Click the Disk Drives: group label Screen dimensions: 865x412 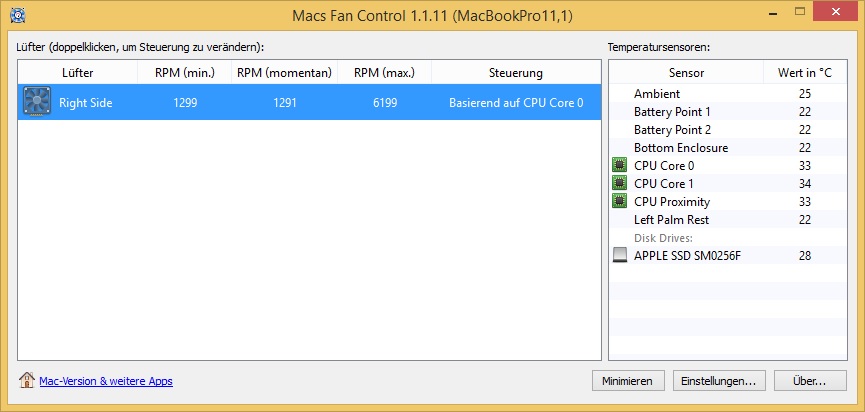click(663, 238)
